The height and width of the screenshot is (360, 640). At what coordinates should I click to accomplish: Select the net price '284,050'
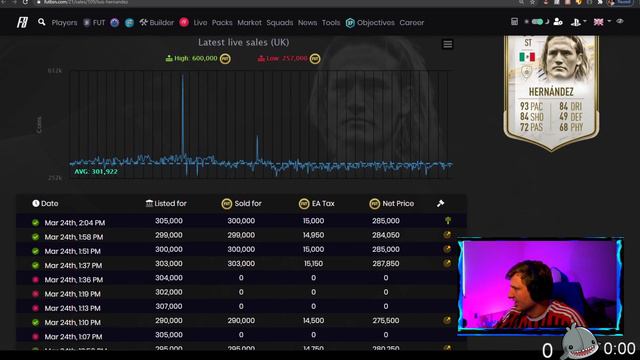[386, 235]
